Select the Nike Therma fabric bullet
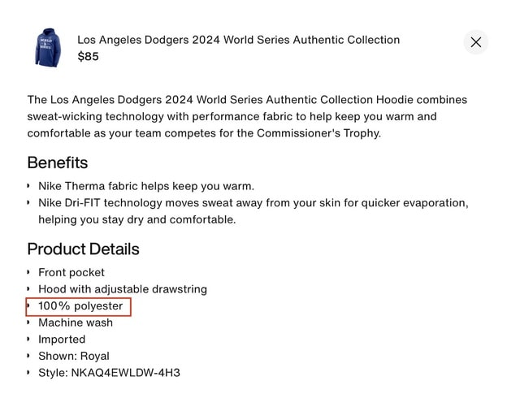Image resolution: width=520 pixels, height=420 pixels. pyautogui.click(x=146, y=186)
